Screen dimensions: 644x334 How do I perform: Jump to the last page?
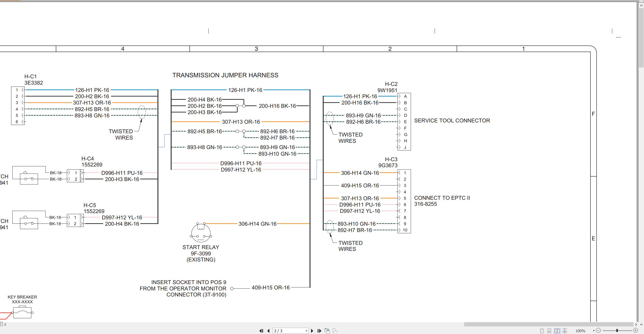click(x=319, y=331)
